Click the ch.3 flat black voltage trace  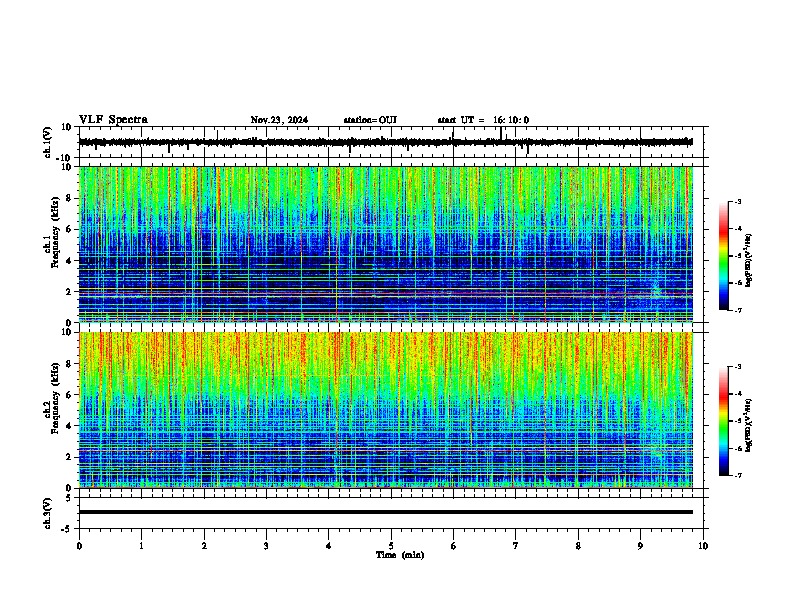coord(386,512)
